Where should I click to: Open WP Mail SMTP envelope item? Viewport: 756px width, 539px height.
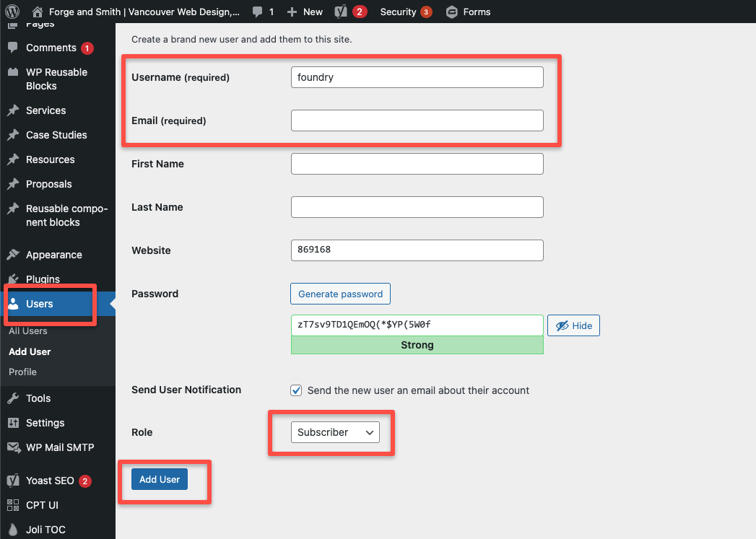click(13, 447)
